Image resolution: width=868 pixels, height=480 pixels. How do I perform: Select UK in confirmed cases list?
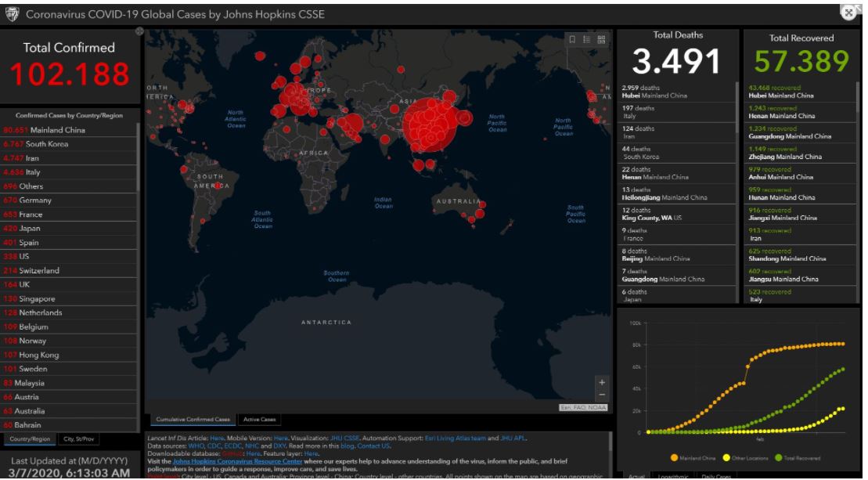point(68,284)
